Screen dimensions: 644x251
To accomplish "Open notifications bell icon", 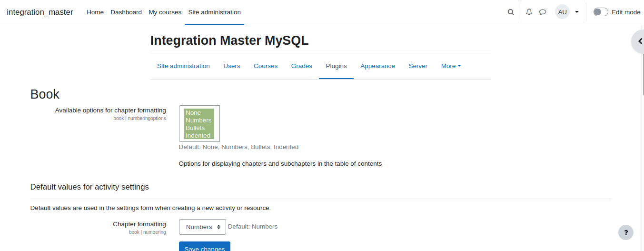I will 529,12.
